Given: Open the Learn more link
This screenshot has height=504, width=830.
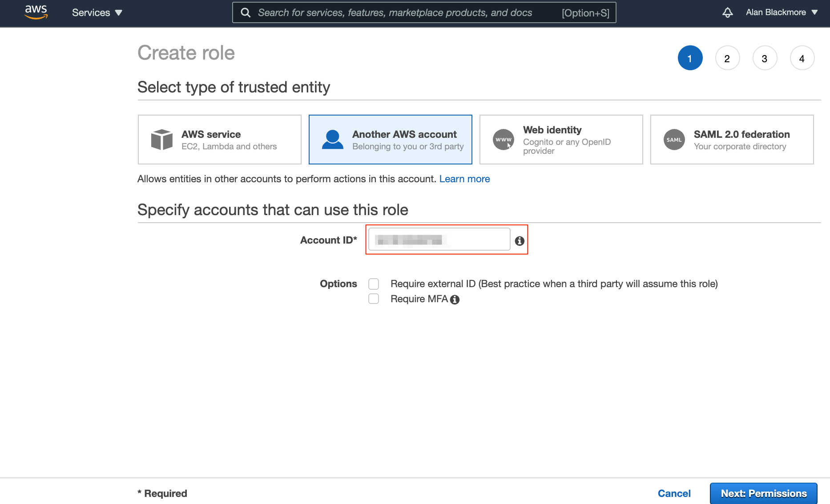Looking at the screenshot, I should click(x=464, y=179).
